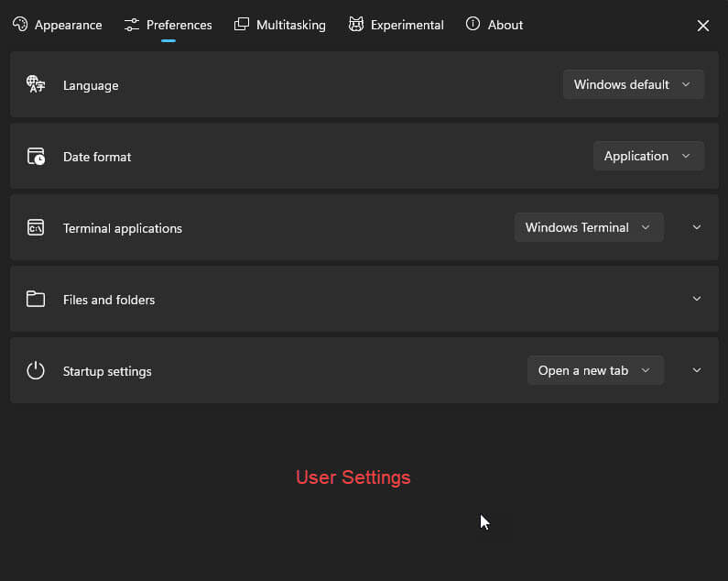Click the Terminal applications console icon

36,228
